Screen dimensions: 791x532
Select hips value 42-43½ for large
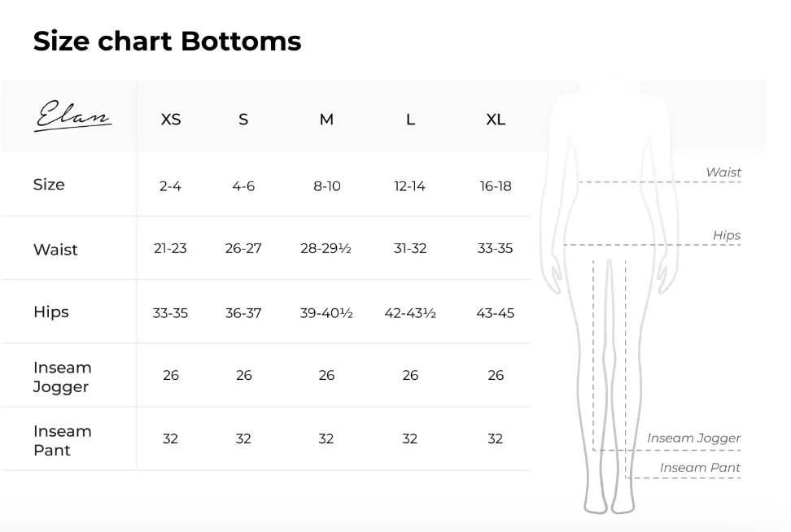410,313
